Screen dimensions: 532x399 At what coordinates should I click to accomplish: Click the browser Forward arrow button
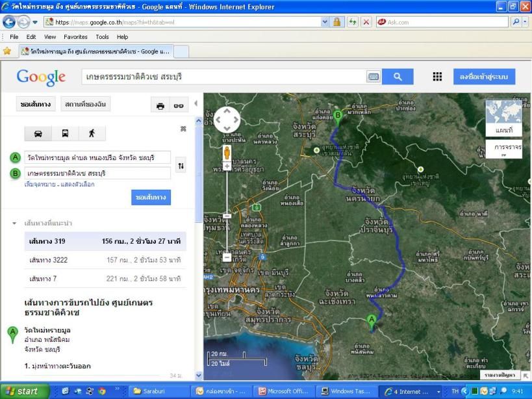pyautogui.click(x=23, y=22)
